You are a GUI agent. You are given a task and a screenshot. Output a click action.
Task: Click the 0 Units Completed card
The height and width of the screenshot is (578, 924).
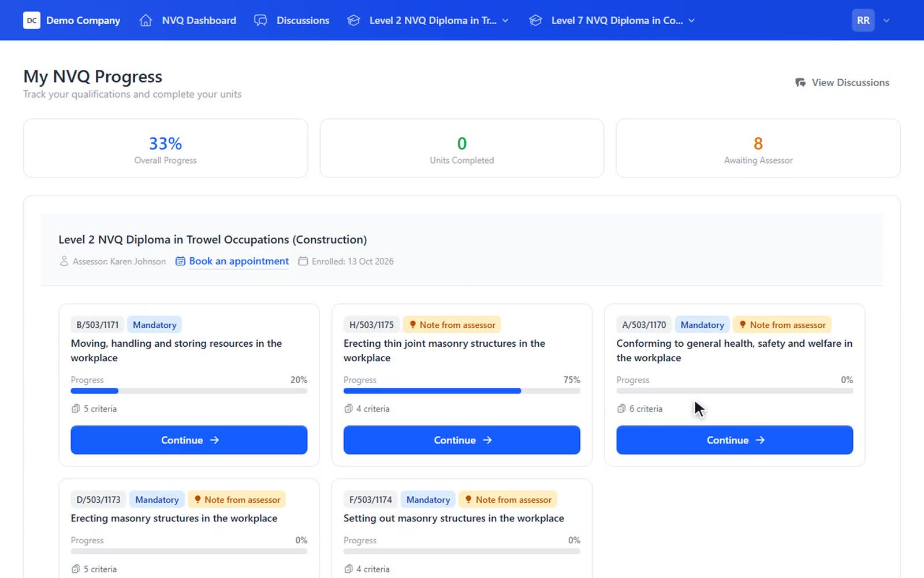click(461, 148)
